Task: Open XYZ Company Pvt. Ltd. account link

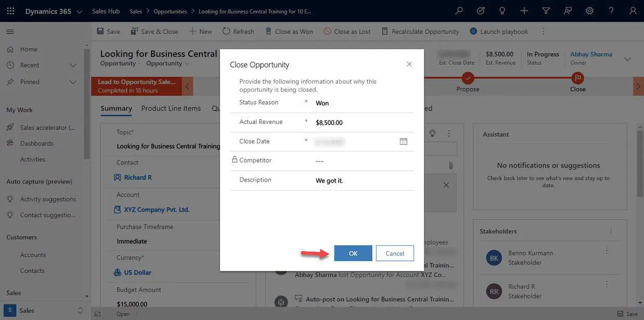Action: coord(156,210)
